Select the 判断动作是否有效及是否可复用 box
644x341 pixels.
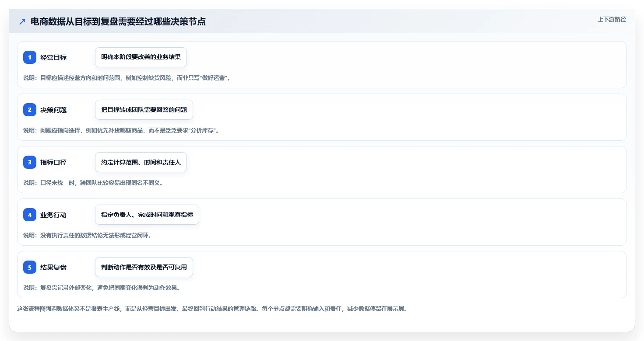pyautogui.click(x=144, y=267)
